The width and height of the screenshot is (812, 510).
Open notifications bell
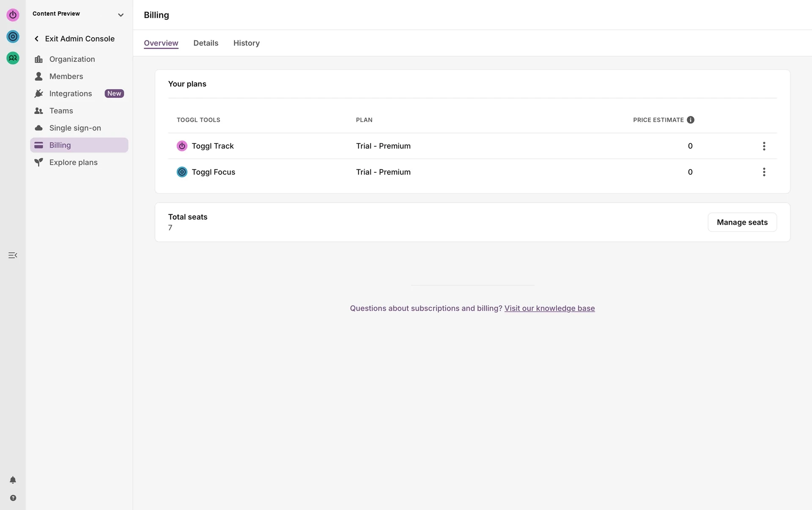[13, 480]
